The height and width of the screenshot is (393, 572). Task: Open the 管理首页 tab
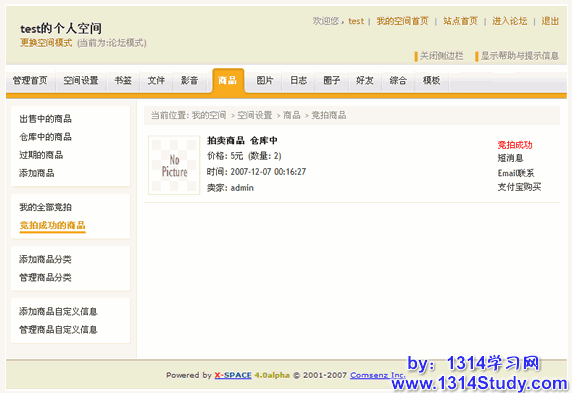click(x=30, y=81)
